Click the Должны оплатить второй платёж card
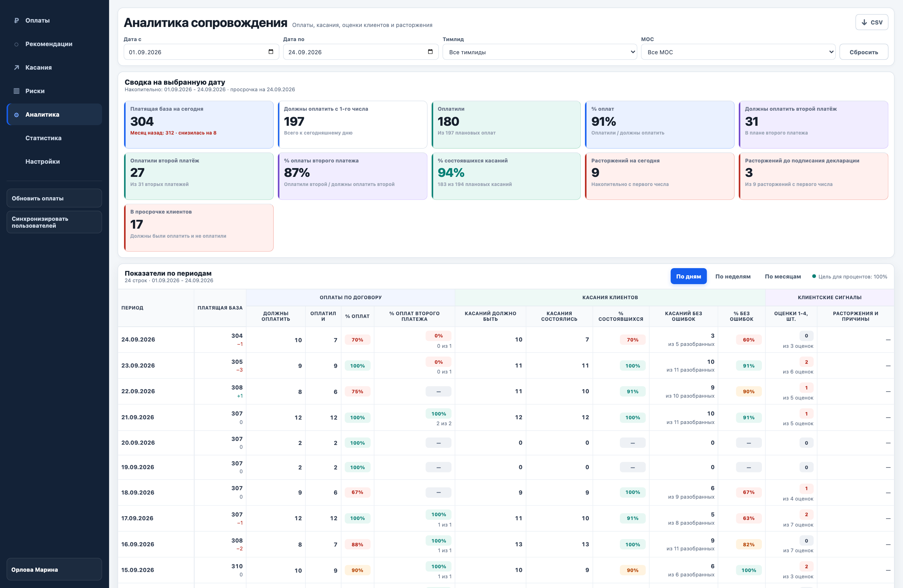Screen dimensions: 903x588 tap(813, 124)
